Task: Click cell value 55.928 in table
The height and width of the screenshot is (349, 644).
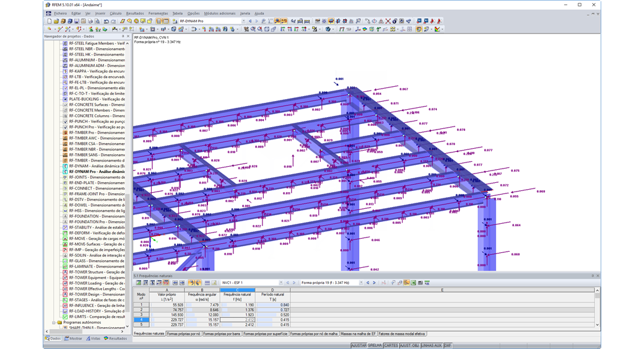Action: [x=167, y=305]
